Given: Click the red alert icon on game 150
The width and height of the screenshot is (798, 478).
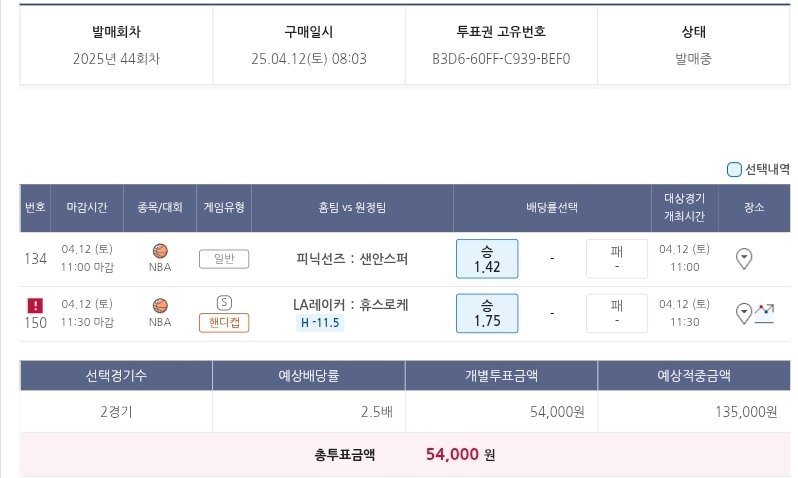Looking at the screenshot, I should tap(35, 305).
